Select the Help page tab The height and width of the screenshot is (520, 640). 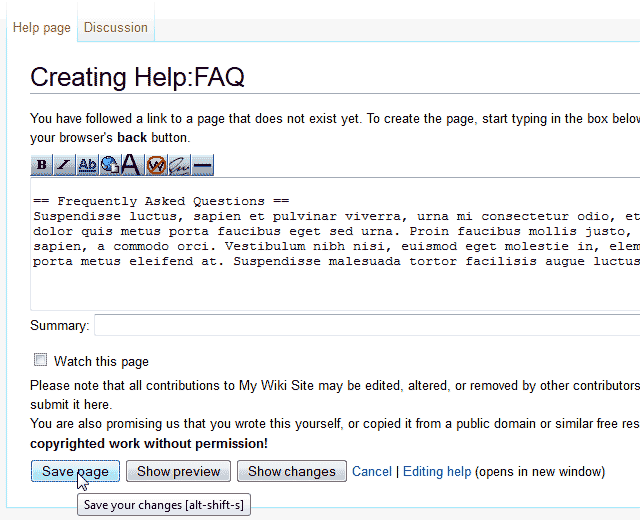click(42, 27)
